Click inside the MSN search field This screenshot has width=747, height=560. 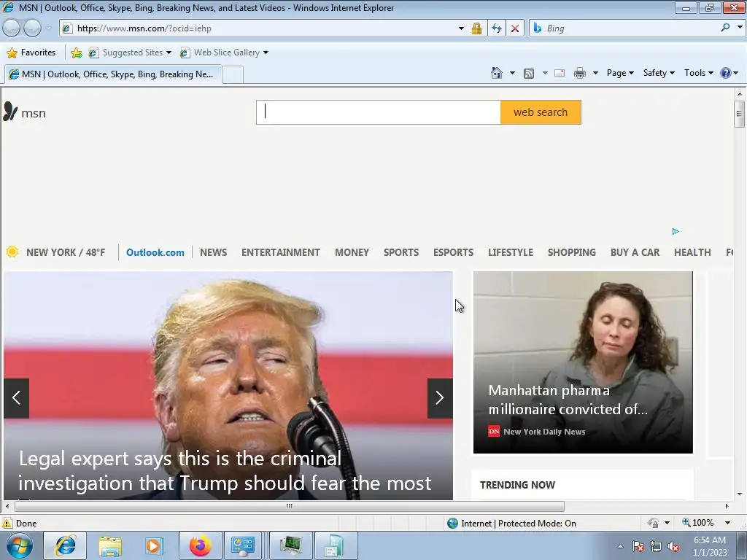tap(379, 112)
